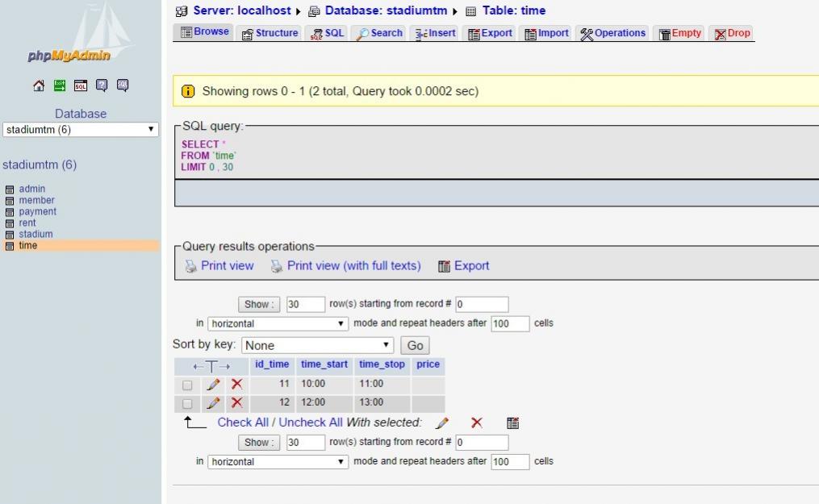Click Check All link
Viewport: 819px width, 504px height.
[243, 423]
